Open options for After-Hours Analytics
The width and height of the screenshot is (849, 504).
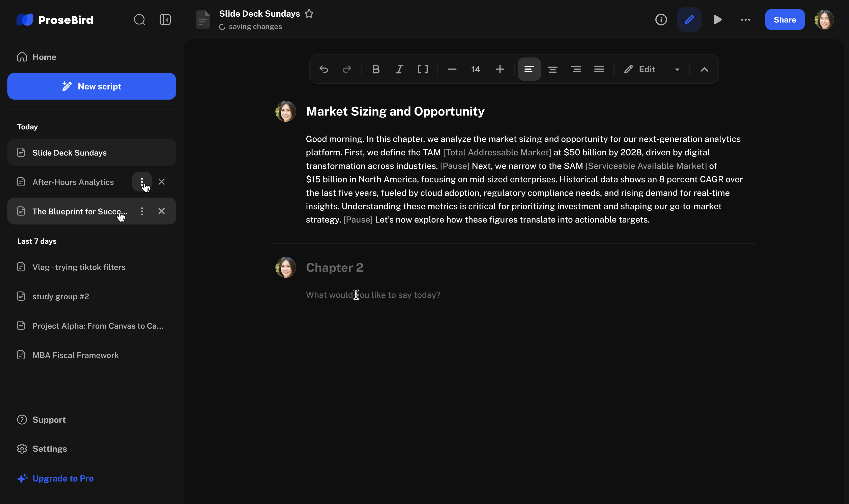142,182
